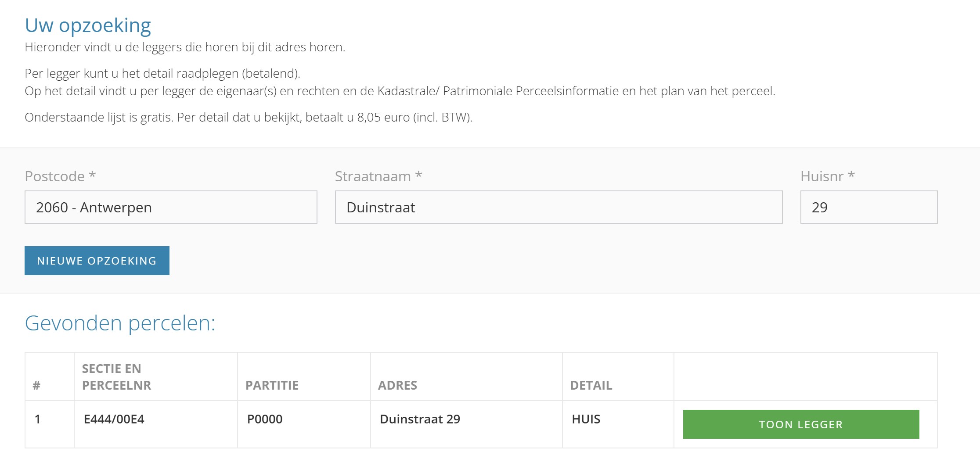Click the # column header
The height and width of the screenshot is (473, 980).
[36, 385]
